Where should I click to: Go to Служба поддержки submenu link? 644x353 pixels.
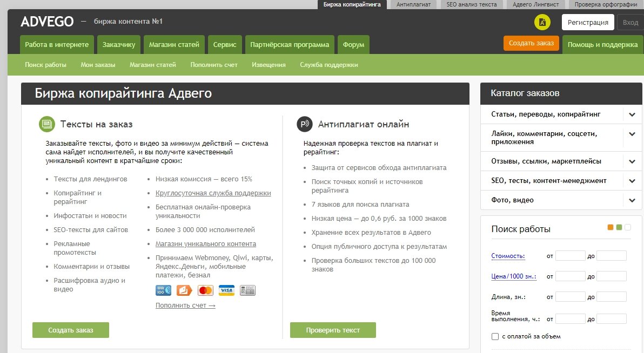tap(329, 65)
